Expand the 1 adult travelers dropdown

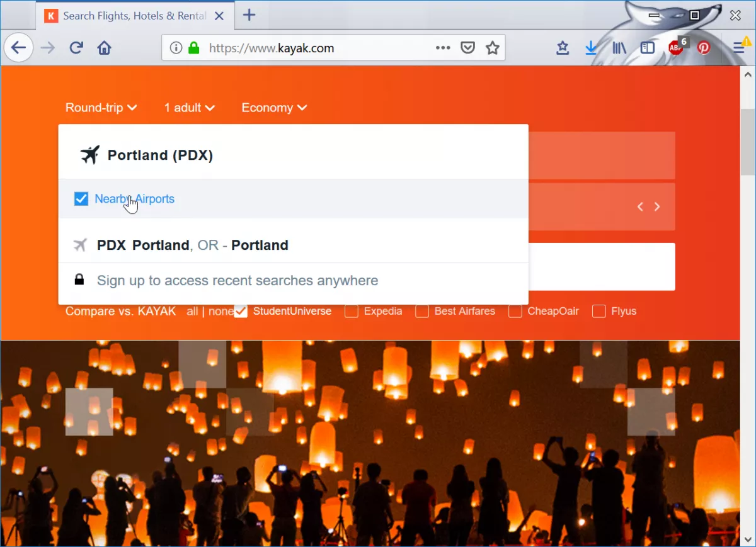pos(190,108)
